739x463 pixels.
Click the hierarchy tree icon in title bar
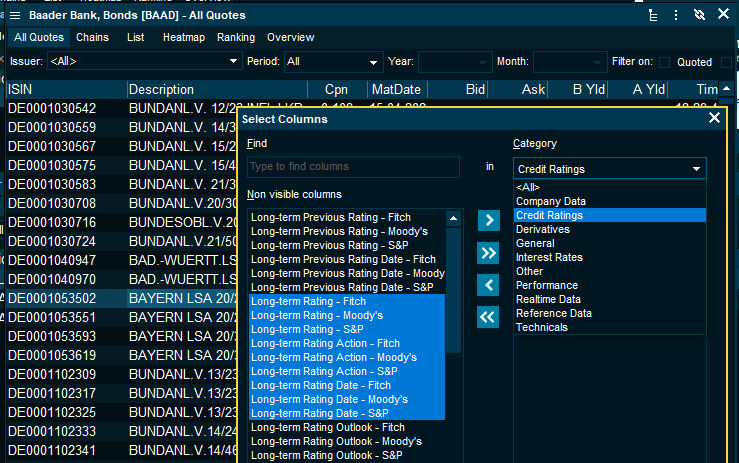point(653,15)
